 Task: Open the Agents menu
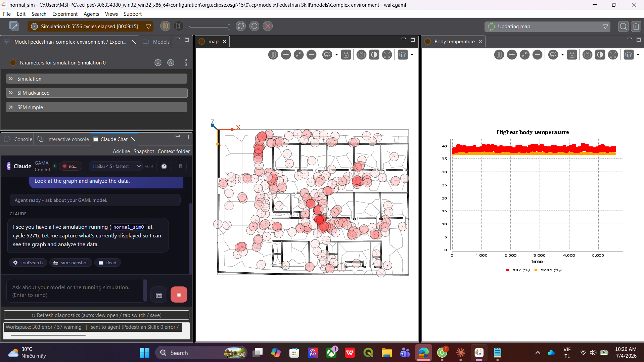pyautogui.click(x=91, y=14)
